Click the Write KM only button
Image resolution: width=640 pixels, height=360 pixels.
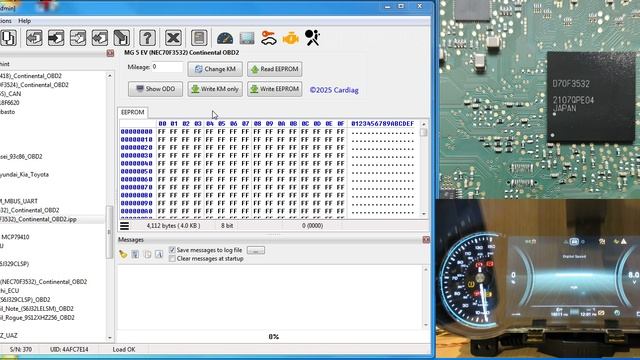tap(215, 89)
